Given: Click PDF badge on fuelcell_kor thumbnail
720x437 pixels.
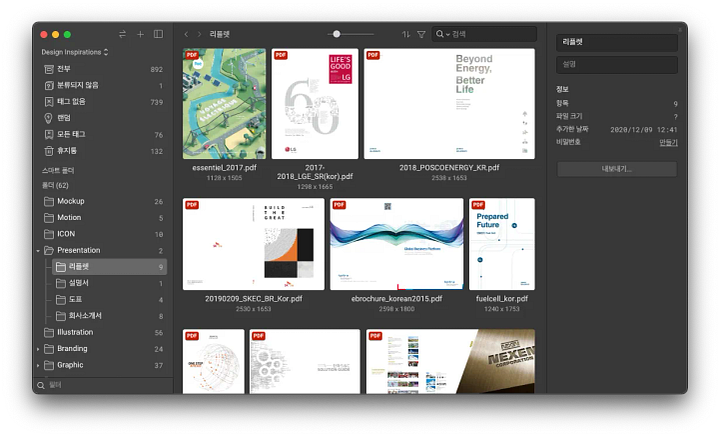Looking at the screenshot, I should point(478,205).
